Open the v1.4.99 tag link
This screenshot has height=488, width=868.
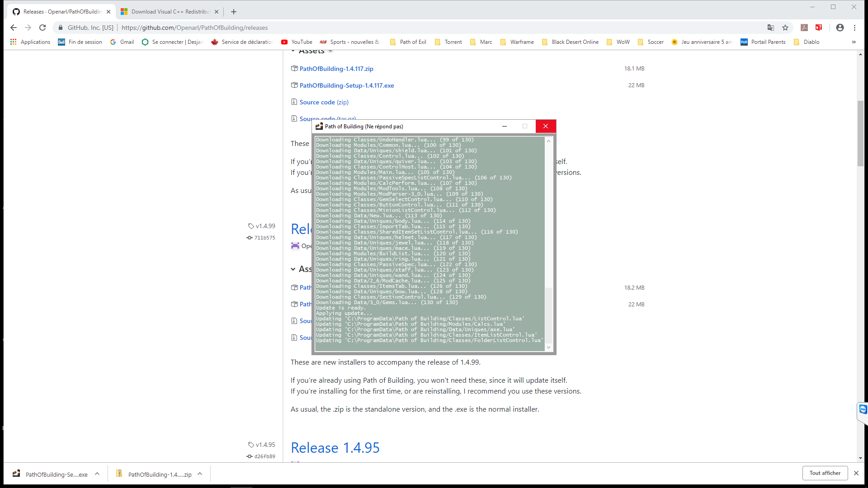[x=265, y=226]
